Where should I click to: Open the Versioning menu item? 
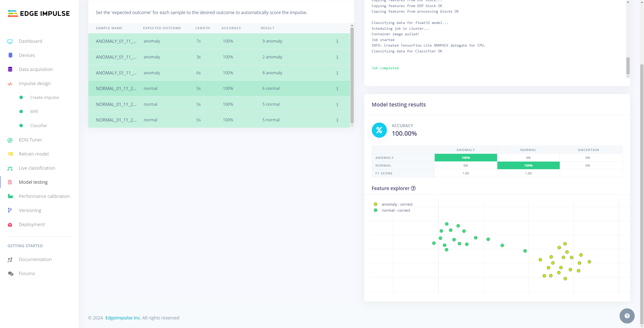(30, 210)
